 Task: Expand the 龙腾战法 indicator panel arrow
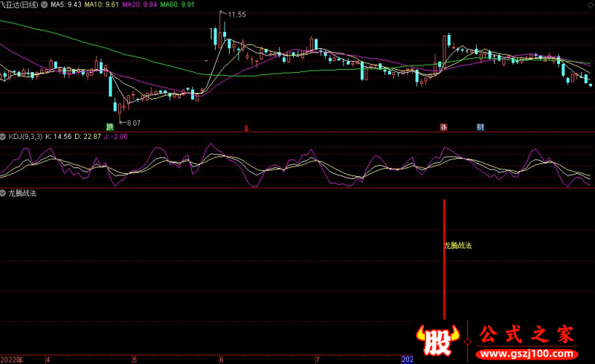coord(4,192)
